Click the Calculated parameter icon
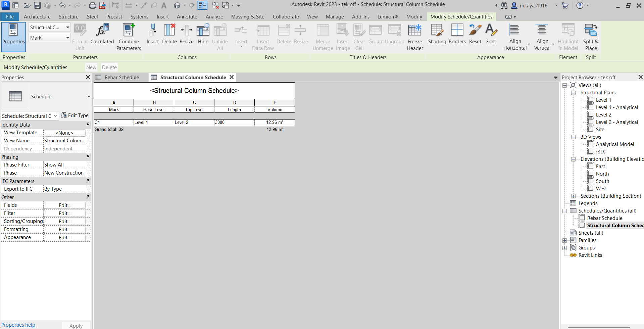 pos(102,34)
